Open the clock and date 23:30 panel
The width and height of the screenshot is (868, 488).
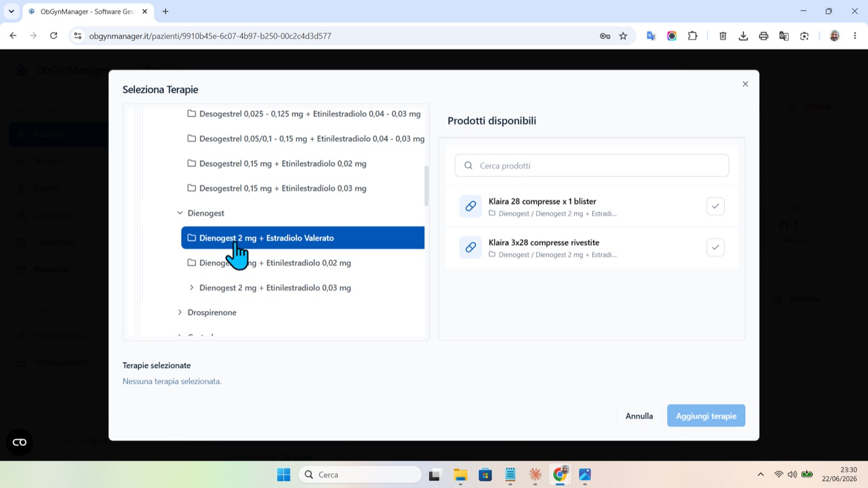(839, 474)
